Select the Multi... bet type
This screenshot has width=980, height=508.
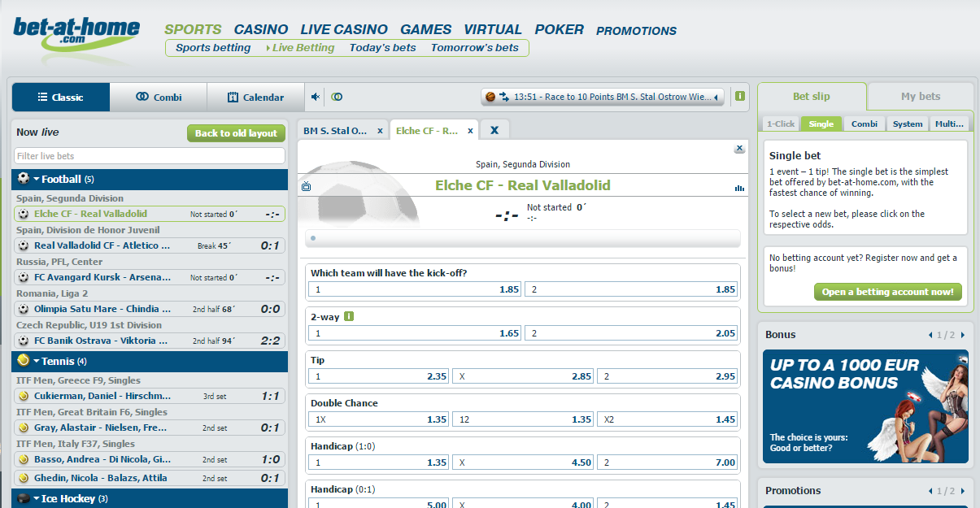click(950, 124)
